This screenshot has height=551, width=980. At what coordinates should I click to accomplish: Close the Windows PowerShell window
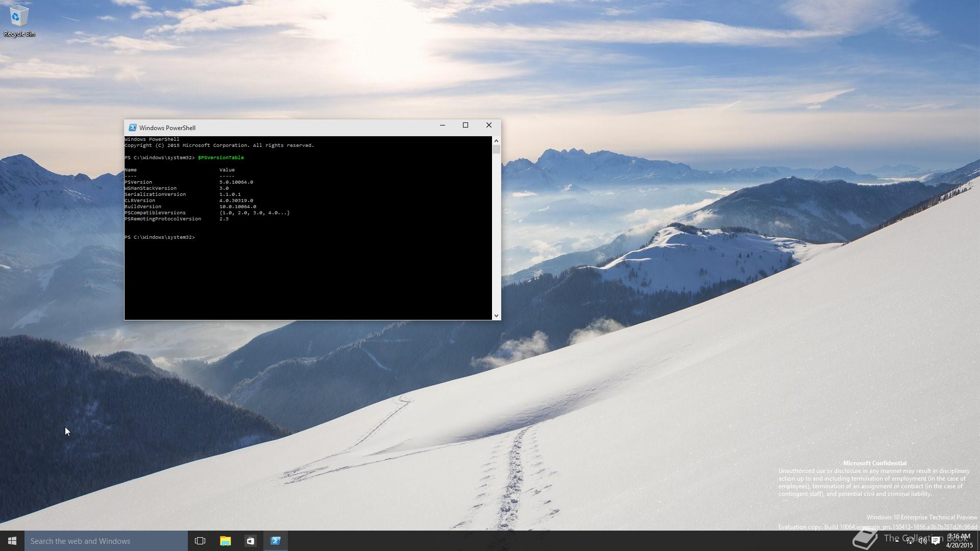tap(489, 126)
